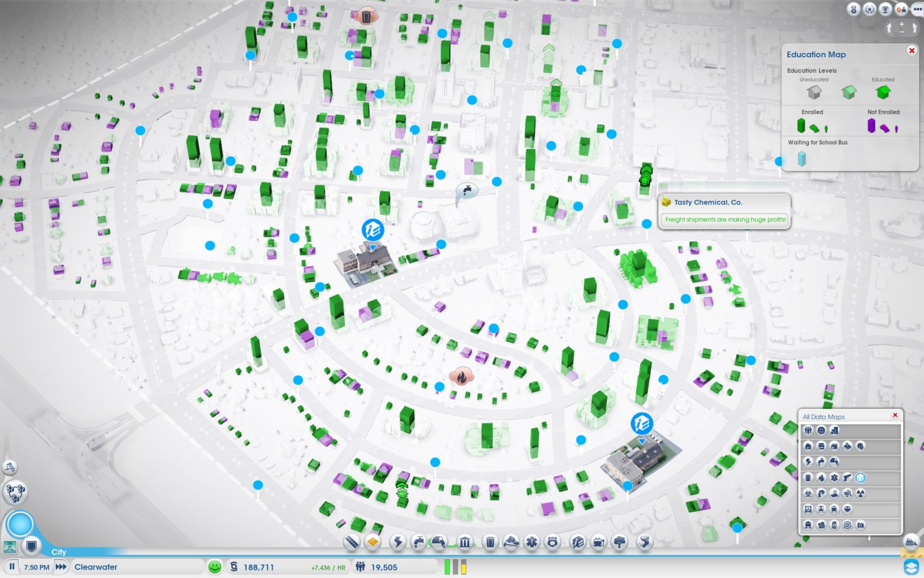
Task: Close the Education Map panel
Action: pos(912,50)
